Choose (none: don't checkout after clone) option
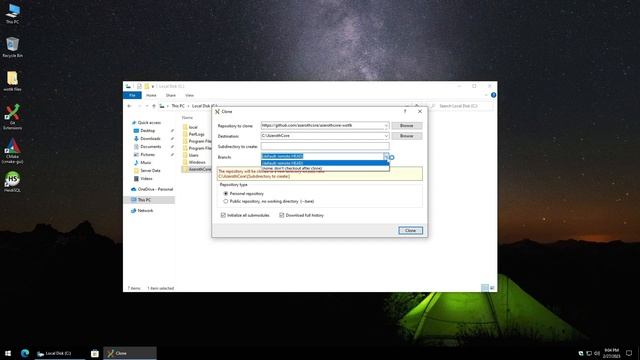Viewport: 640px width, 360px height. pyautogui.click(x=324, y=168)
